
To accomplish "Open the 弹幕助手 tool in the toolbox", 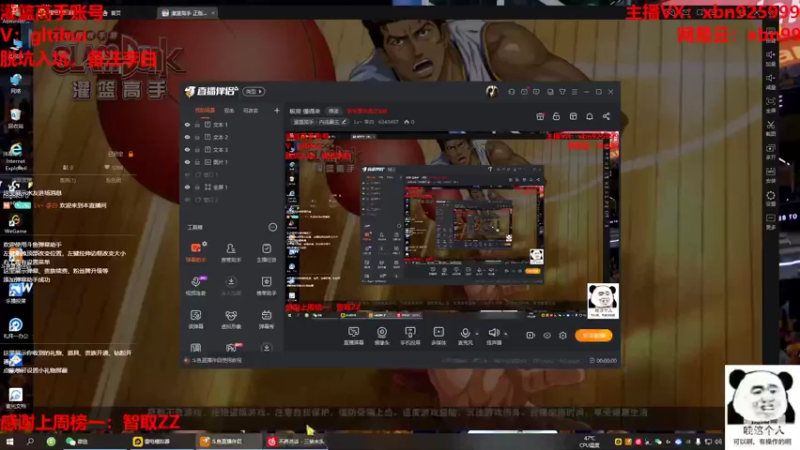I will (x=196, y=253).
